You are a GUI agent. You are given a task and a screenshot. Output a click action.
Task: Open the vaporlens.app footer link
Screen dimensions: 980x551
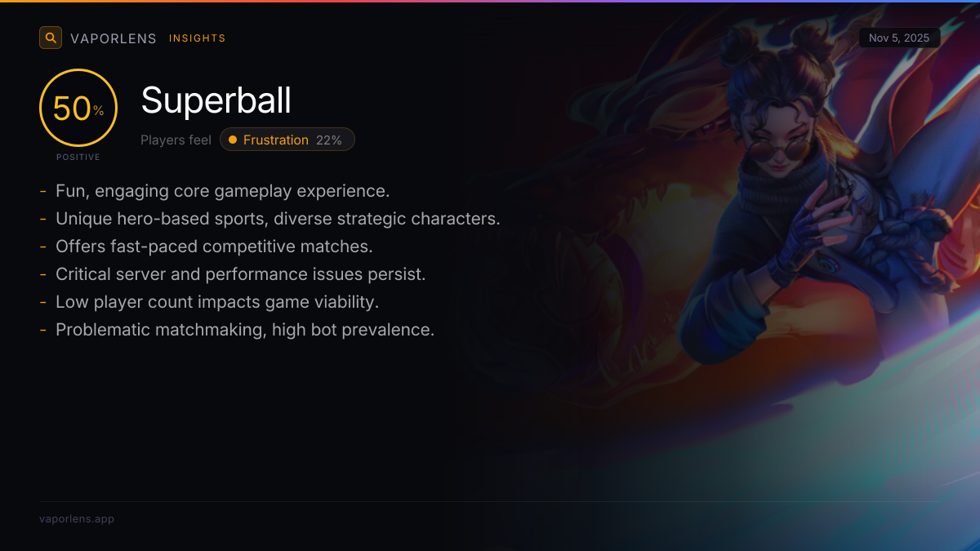[x=77, y=518]
